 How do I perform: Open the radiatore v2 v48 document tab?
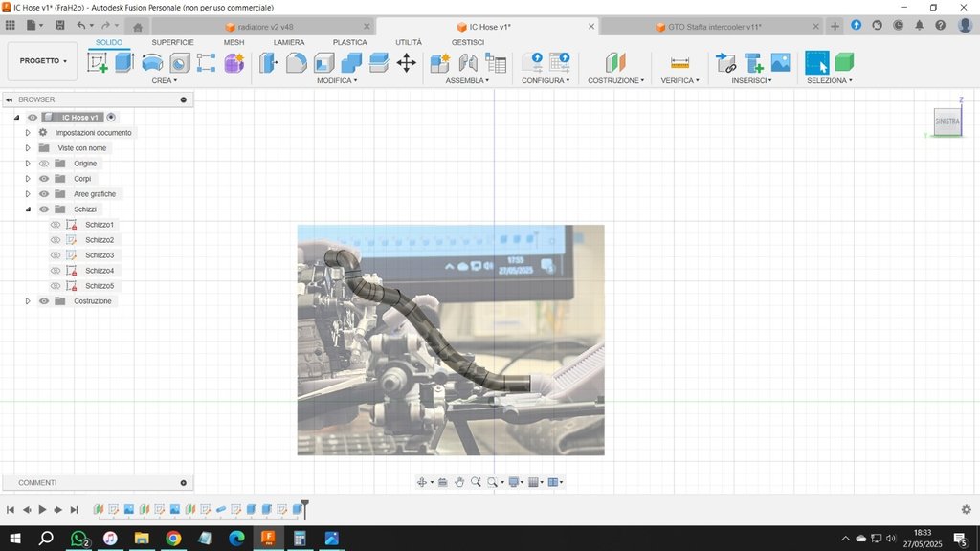pos(265,27)
